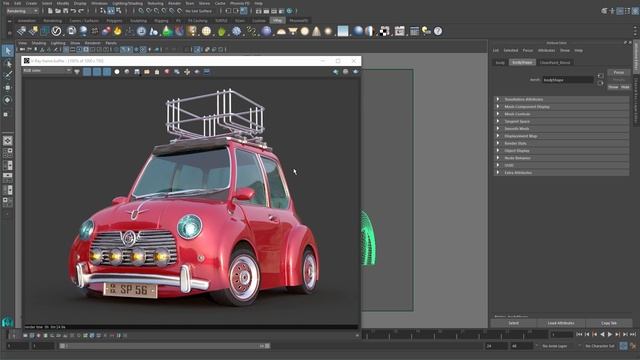The width and height of the screenshot is (640, 360).
Task: Expand the Render Stats section
Action: [x=561, y=143]
